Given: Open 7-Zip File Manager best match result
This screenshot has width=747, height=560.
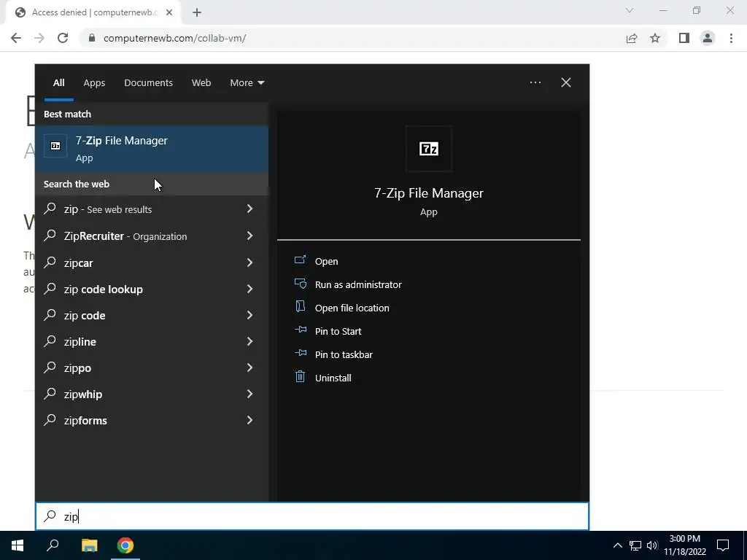Looking at the screenshot, I should tap(152, 149).
